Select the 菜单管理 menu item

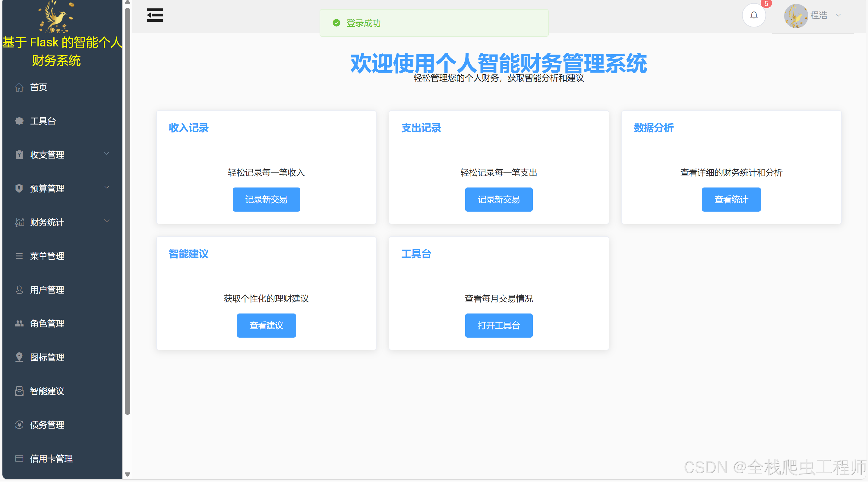[47, 256]
